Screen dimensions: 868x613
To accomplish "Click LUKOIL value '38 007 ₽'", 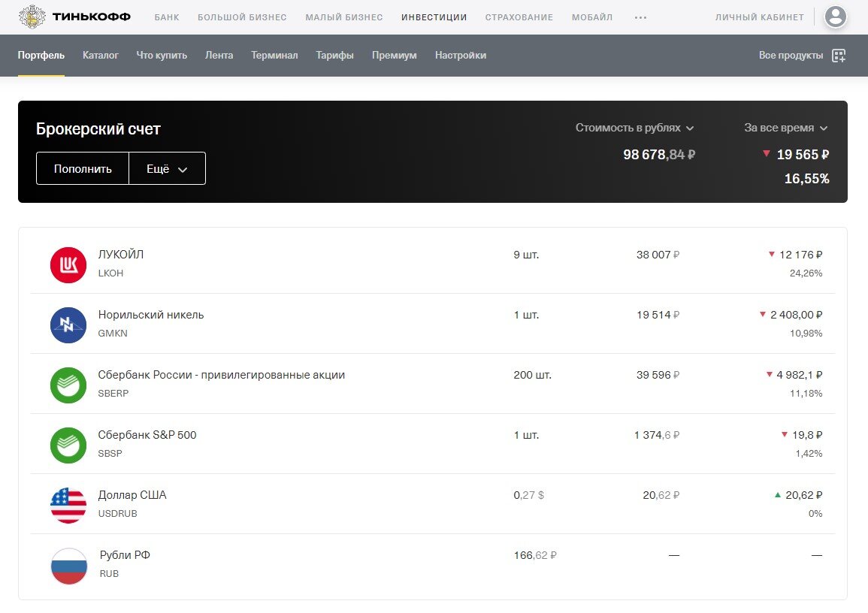I will (658, 255).
